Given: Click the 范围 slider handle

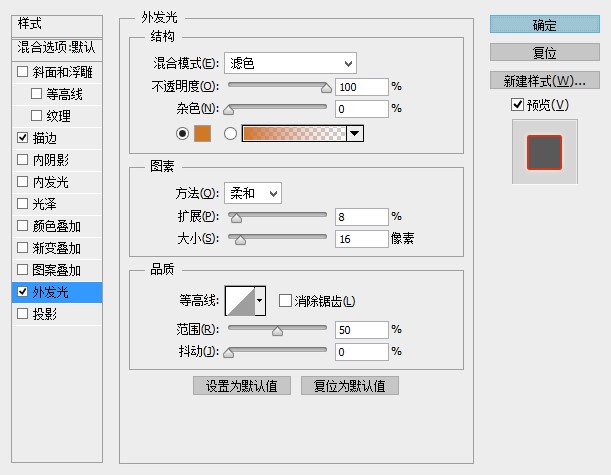Looking at the screenshot, I should [277, 332].
